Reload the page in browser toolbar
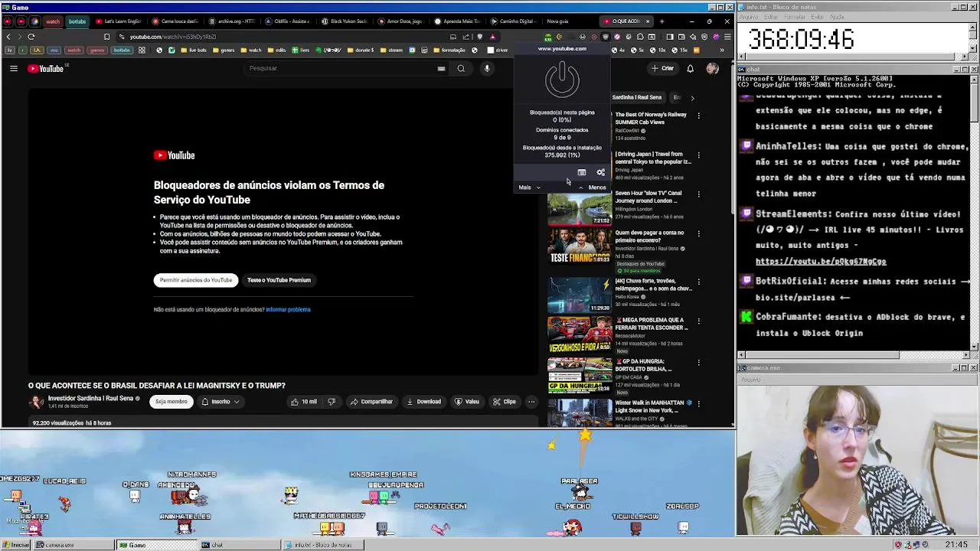The width and height of the screenshot is (980, 551). [x=31, y=37]
